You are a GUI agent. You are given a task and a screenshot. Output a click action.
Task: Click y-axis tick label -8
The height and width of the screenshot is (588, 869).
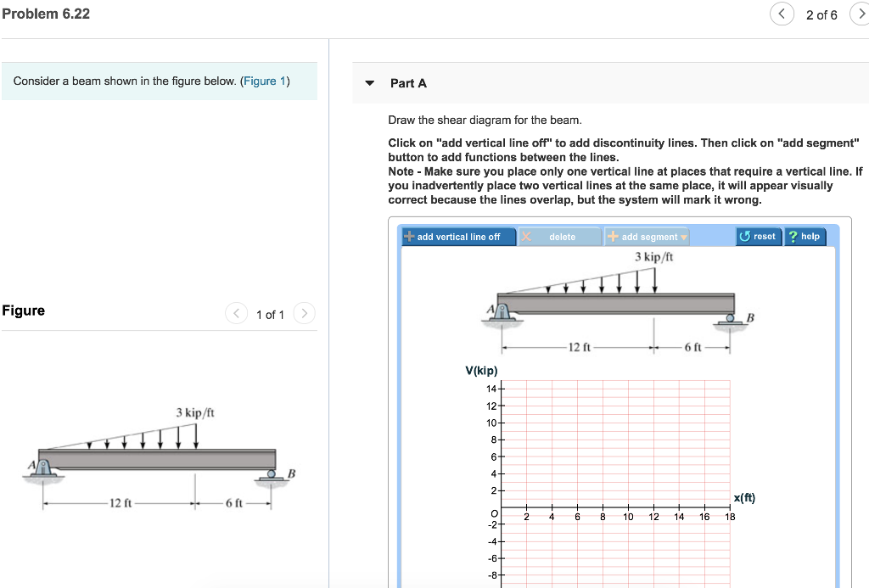(492, 575)
